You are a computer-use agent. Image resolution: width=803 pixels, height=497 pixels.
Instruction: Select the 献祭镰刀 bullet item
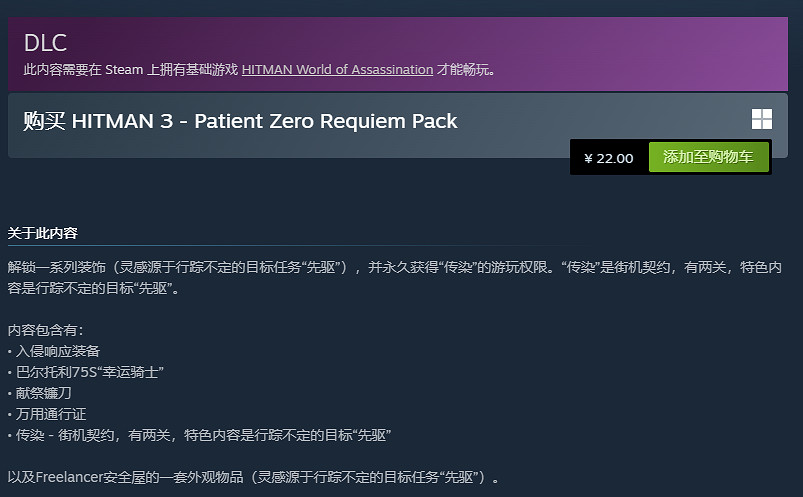coord(45,393)
